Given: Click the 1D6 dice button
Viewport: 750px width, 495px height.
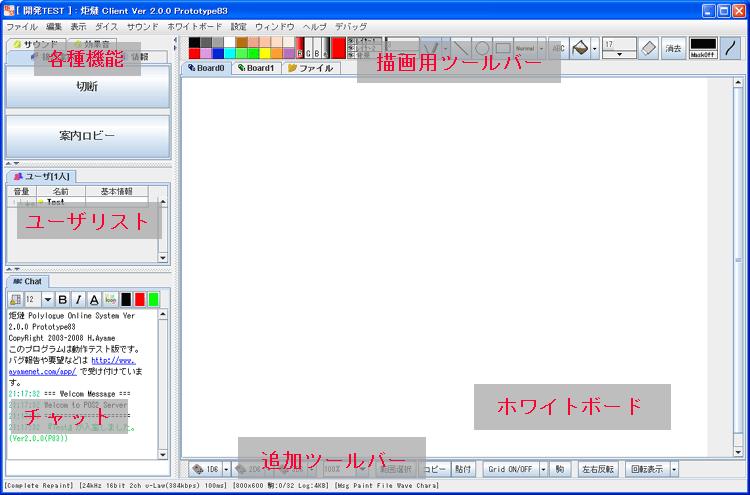Looking at the screenshot, I should 206,469.
